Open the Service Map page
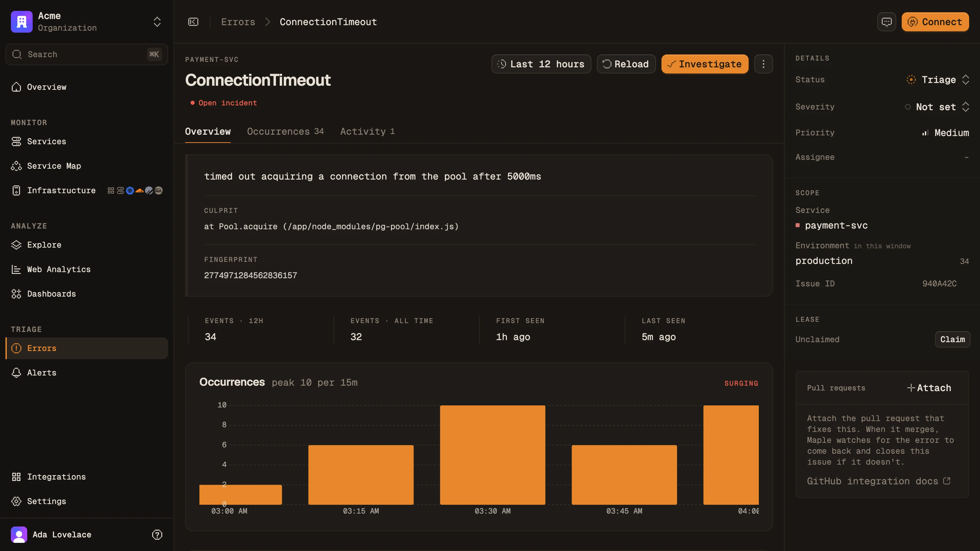The width and height of the screenshot is (980, 551). pos(87,166)
